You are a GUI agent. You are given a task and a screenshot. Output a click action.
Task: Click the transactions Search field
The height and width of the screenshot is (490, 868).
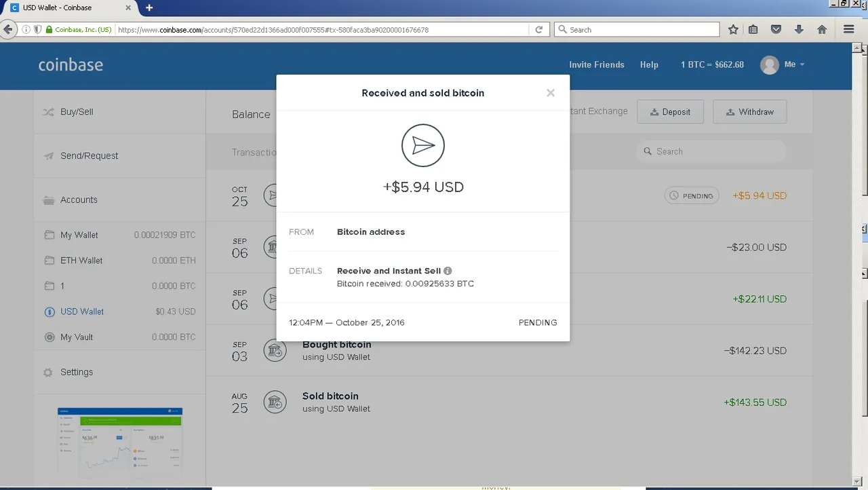pyautogui.click(x=711, y=151)
